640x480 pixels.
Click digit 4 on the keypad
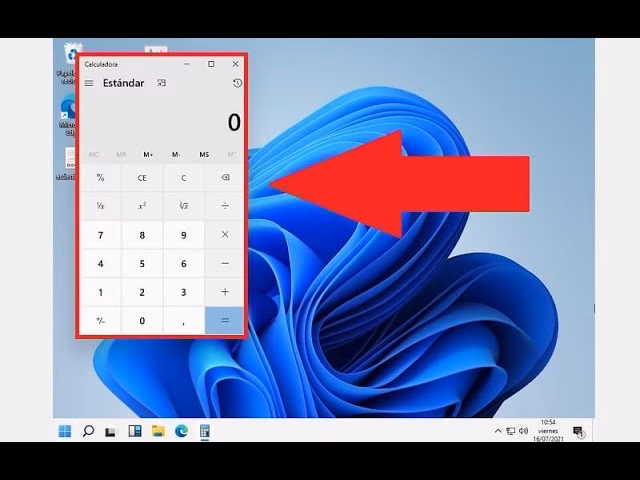100,264
